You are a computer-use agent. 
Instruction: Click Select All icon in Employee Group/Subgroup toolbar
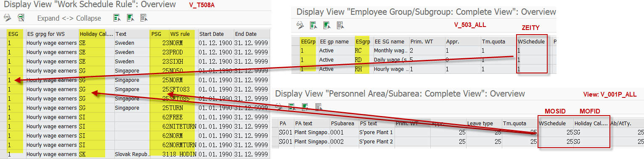(x=313, y=25)
